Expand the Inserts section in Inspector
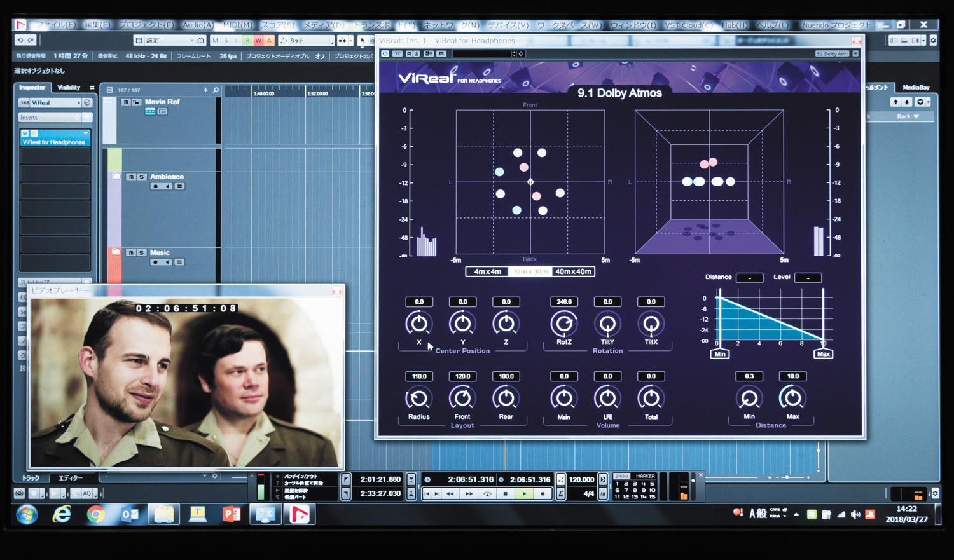 (x=51, y=118)
